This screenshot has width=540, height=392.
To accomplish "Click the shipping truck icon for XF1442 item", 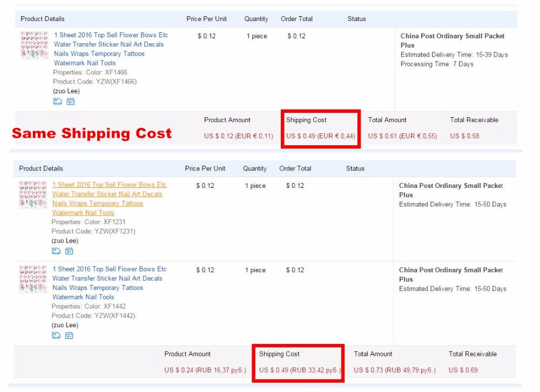I will point(56,335).
